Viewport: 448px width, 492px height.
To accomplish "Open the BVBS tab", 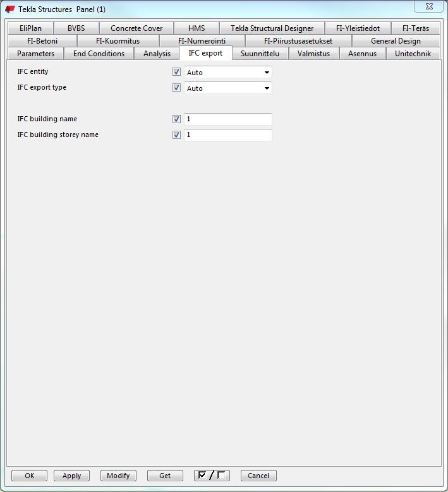I will click(x=76, y=28).
